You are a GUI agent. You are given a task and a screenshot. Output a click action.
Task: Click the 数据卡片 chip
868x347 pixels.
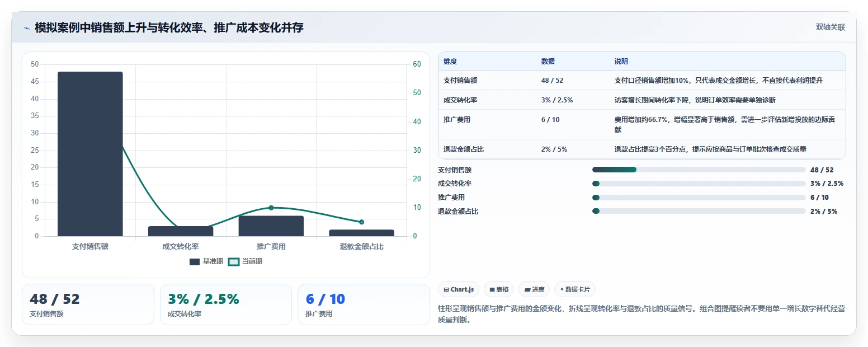tap(575, 289)
